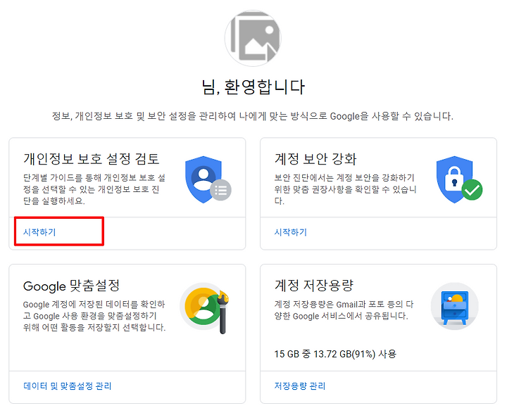Open 저장용량 관리 link
507x420 pixels.
pyautogui.click(x=300, y=386)
